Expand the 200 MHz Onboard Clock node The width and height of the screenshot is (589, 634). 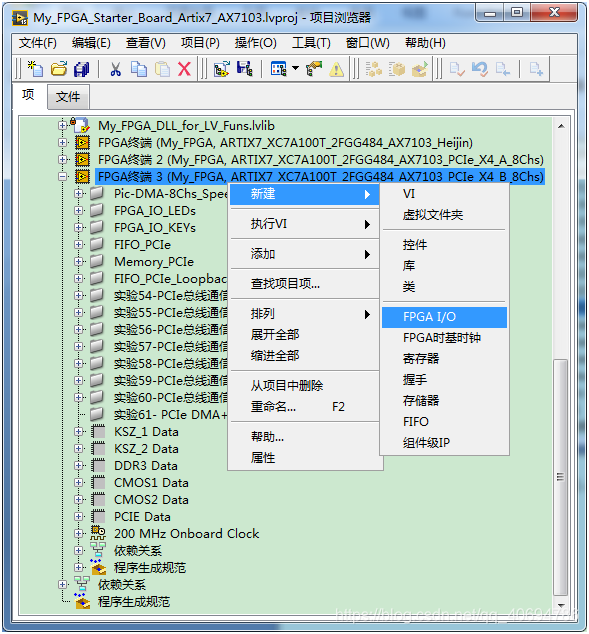tap(78, 533)
